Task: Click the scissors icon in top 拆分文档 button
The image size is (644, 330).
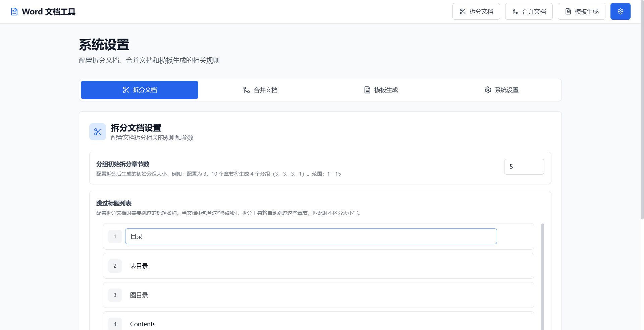Action: [x=462, y=11]
